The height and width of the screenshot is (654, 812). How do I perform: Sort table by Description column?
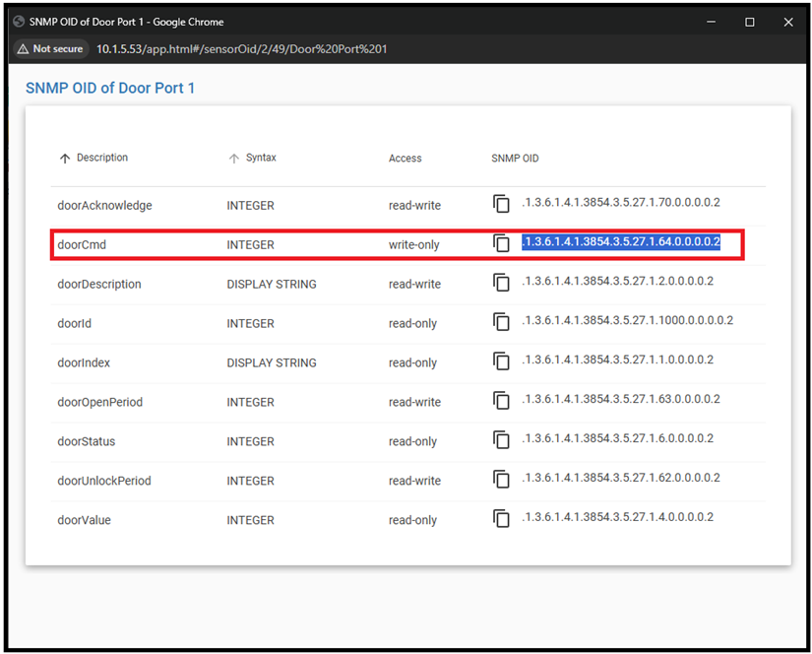(x=101, y=158)
